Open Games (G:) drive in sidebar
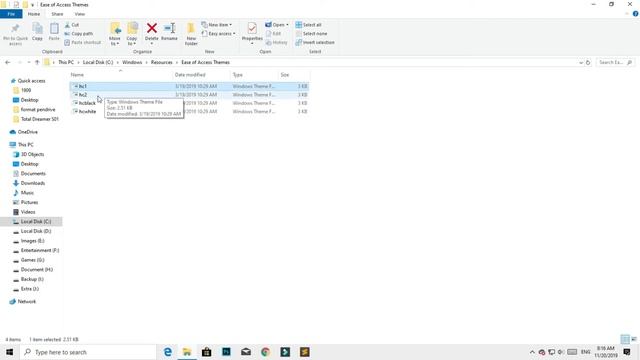640x360 pixels. pos(32,260)
